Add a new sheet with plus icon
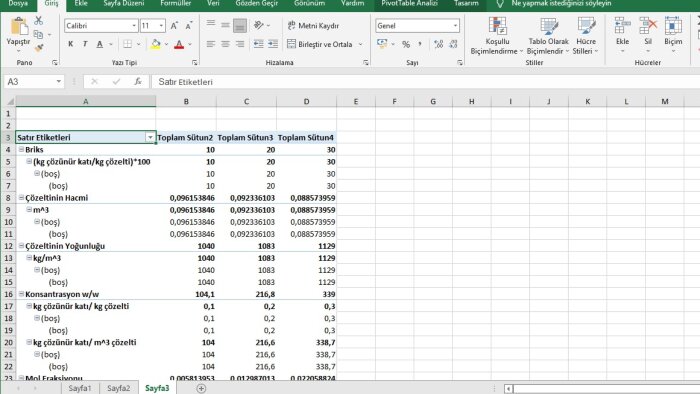This screenshot has height=394, width=700. pos(201,388)
